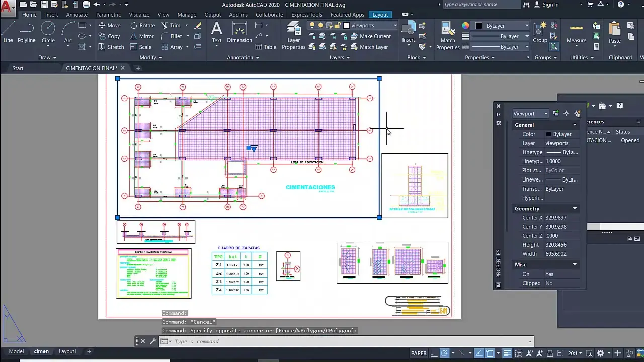Open the Express Tools menu

point(306,14)
